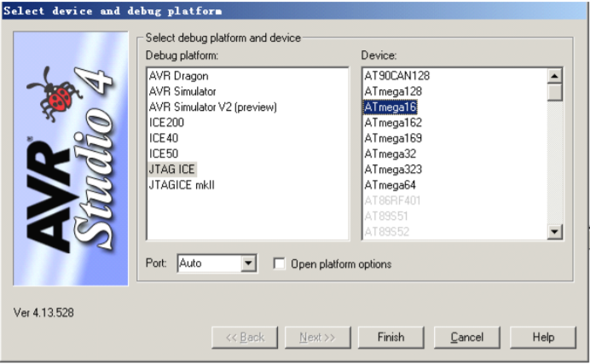Pick ICE200 debug platform
The image size is (590, 364).
166,123
